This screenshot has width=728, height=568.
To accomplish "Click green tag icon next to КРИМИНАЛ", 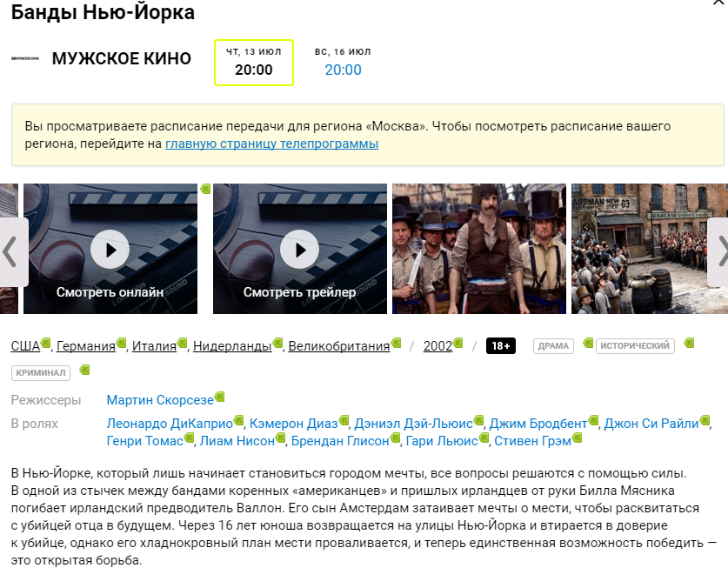I will coord(84,370).
